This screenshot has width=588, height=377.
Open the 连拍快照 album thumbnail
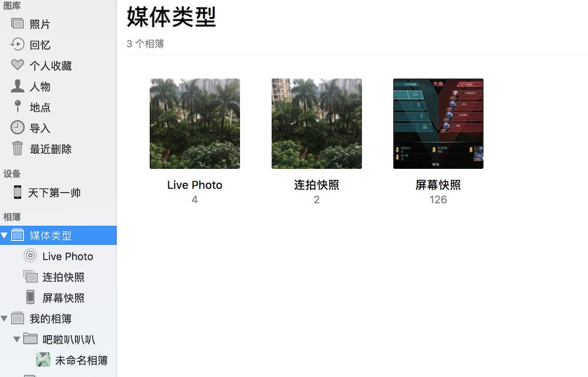pos(316,124)
